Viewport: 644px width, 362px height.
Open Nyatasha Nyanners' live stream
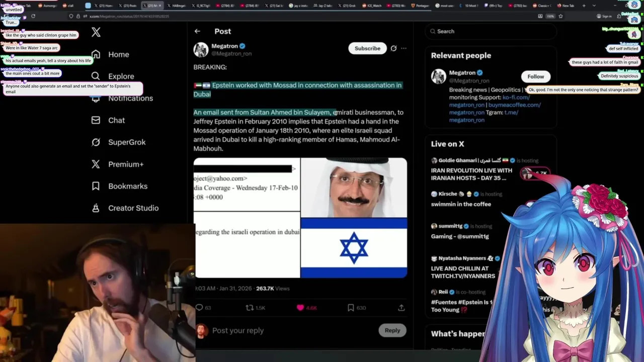[463, 272]
